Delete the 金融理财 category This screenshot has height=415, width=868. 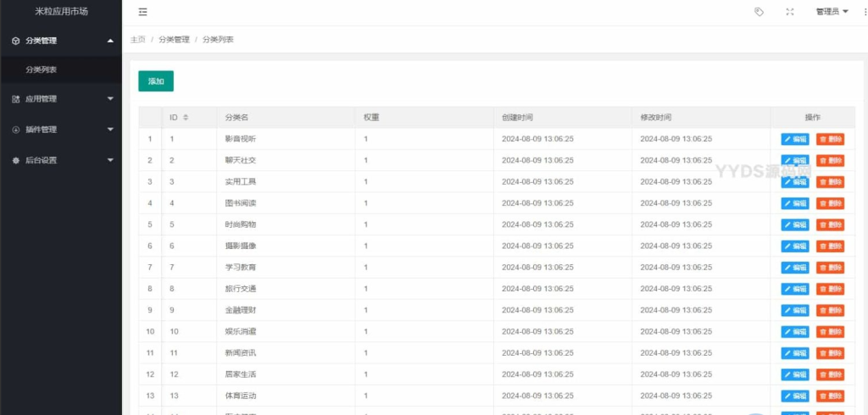831,311
